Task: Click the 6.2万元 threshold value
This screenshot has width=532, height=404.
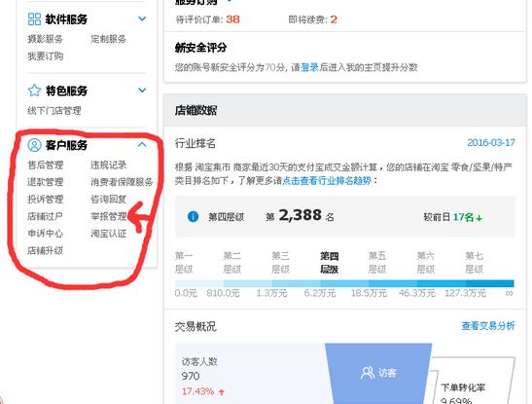Action: [x=320, y=293]
